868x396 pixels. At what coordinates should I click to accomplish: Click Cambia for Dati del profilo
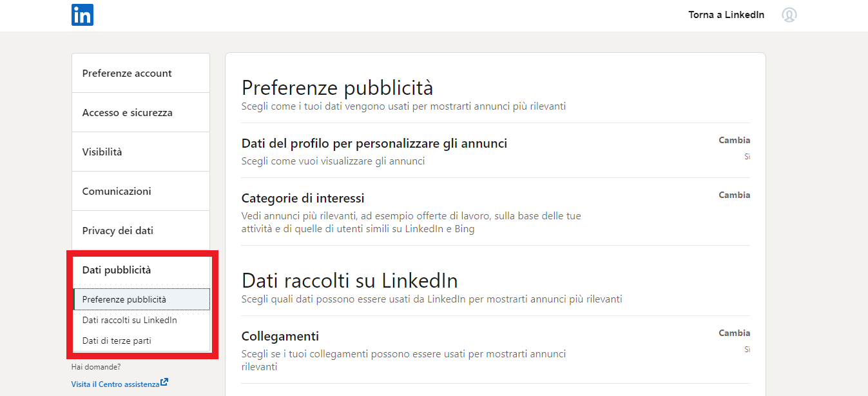pos(734,139)
